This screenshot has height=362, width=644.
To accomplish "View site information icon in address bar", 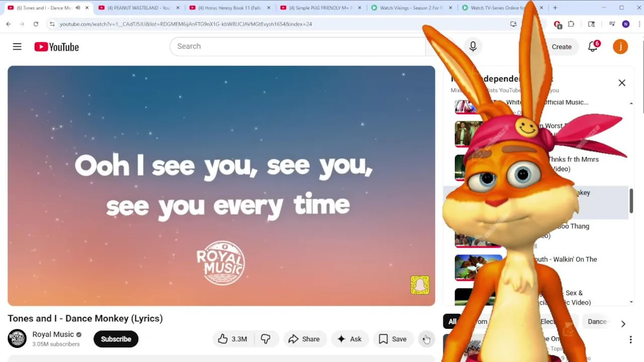I will tap(52, 24).
